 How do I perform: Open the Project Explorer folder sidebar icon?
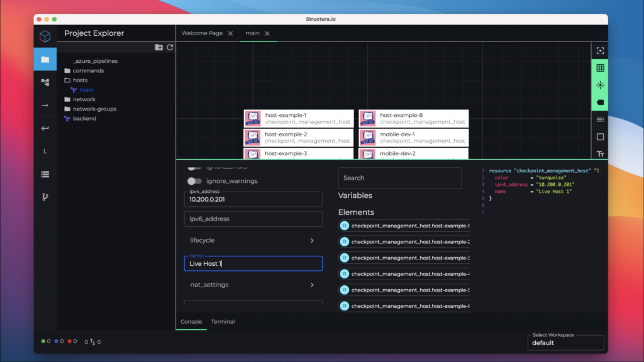click(45, 60)
